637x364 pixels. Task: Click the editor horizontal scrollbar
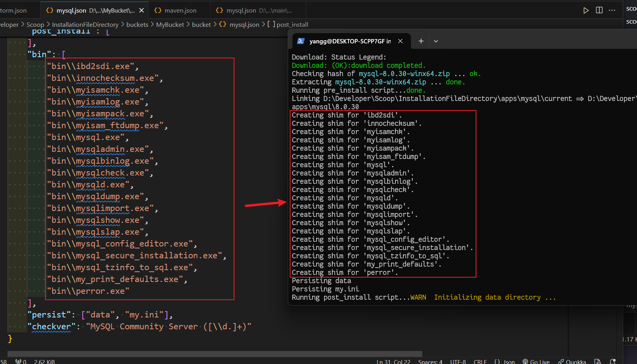[215, 354]
